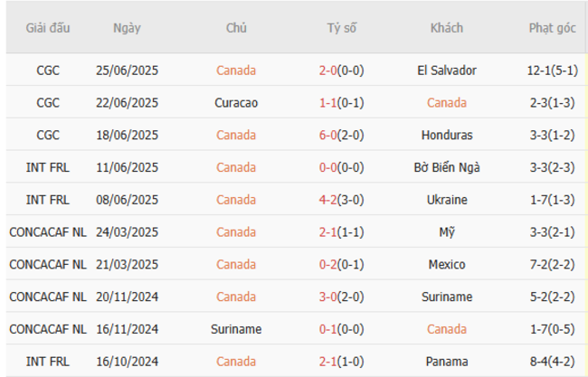Image resolution: width=588 pixels, height=377 pixels.
Task: Click the Bờ Biển Ngà team link
Action: (447, 167)
